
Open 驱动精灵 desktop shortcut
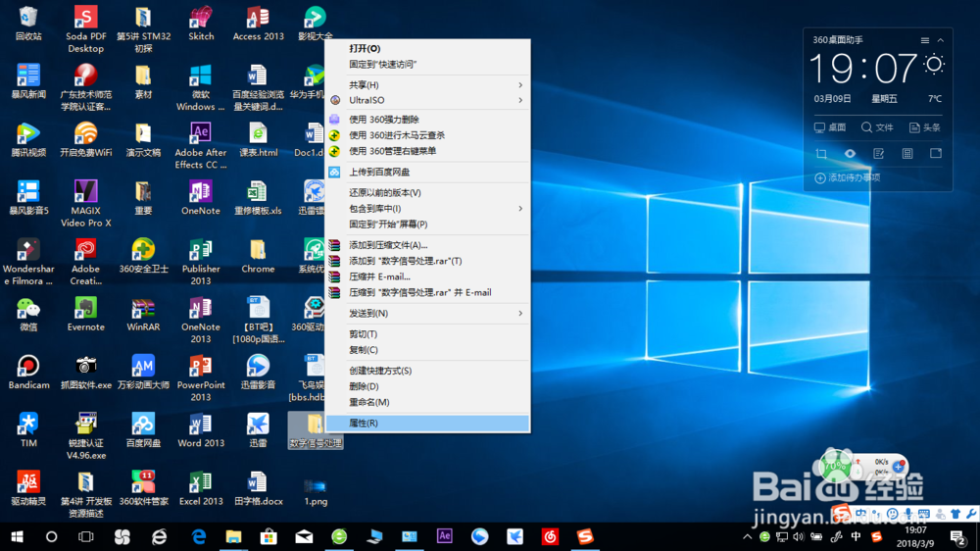28,488
